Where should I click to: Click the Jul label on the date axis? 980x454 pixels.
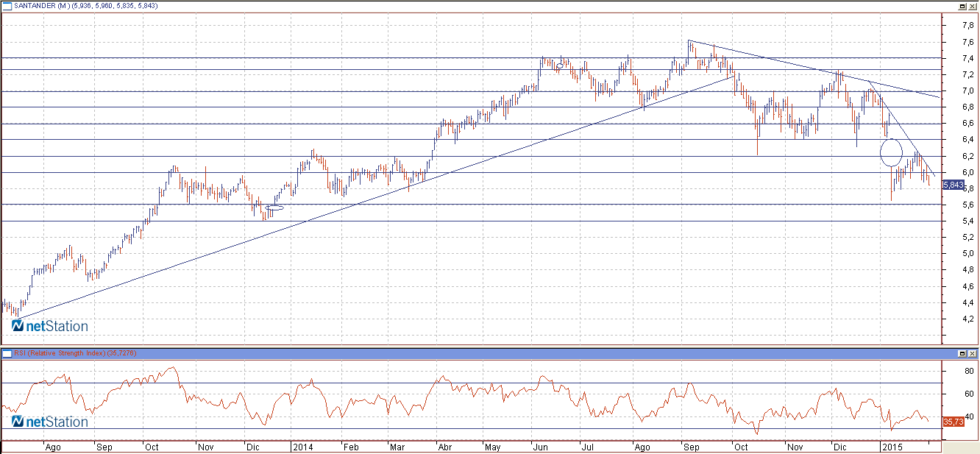tap(588, 447)
